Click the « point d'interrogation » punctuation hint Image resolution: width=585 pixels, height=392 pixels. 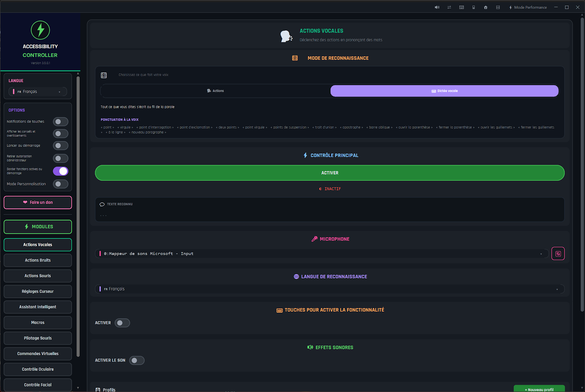(155, 128)
